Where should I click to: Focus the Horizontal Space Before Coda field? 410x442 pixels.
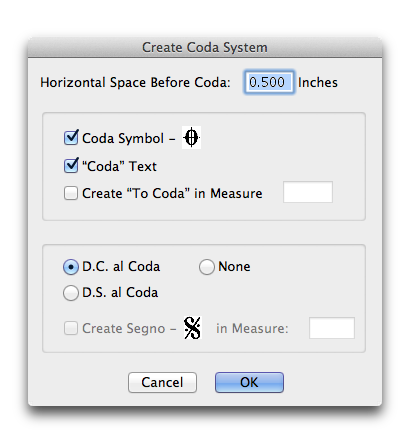click(269, 82)
